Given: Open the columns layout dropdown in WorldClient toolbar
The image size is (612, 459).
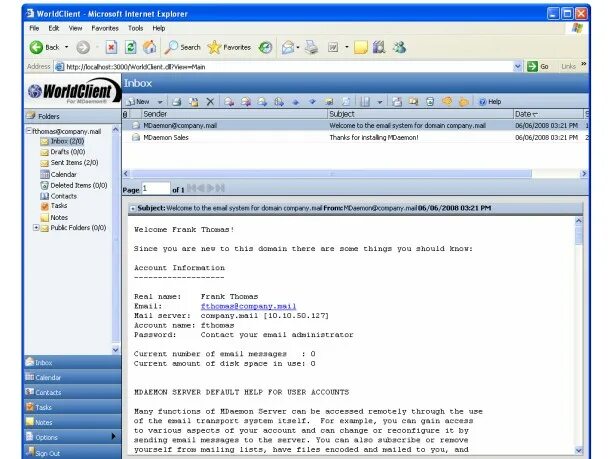Looking at the screenshot, I should click(x=379, y=102).
